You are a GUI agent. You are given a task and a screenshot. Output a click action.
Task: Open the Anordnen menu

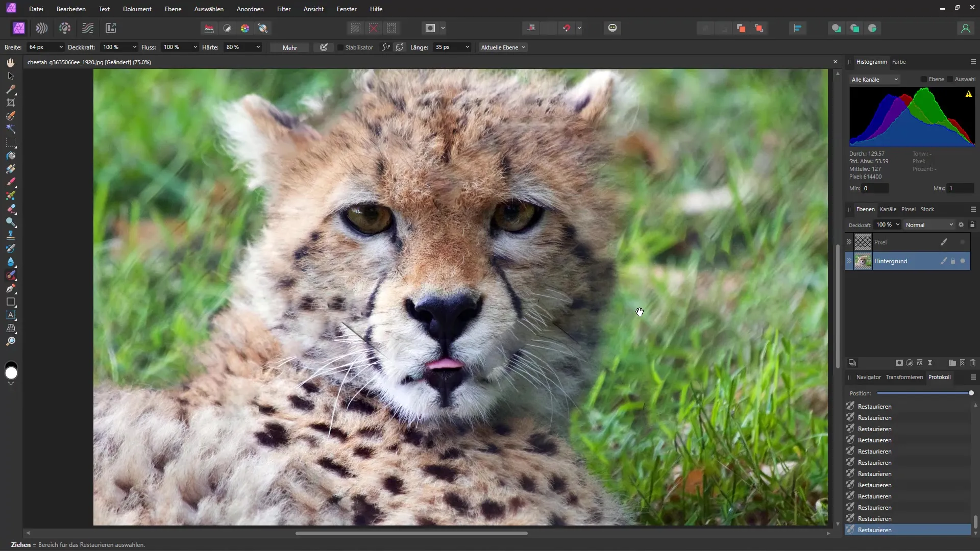tap(250, 9)
